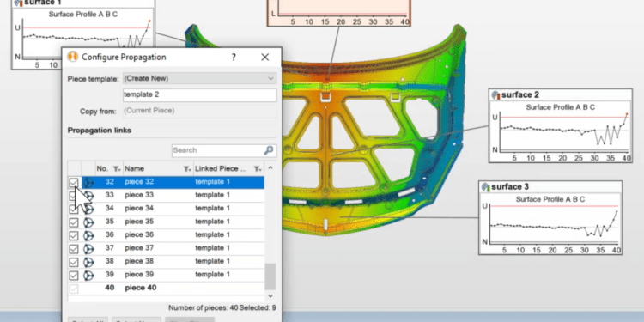Viewport: 644px width, 322px height.
Task: Select the 'piece 34' name cell
Action: [139, 209]
